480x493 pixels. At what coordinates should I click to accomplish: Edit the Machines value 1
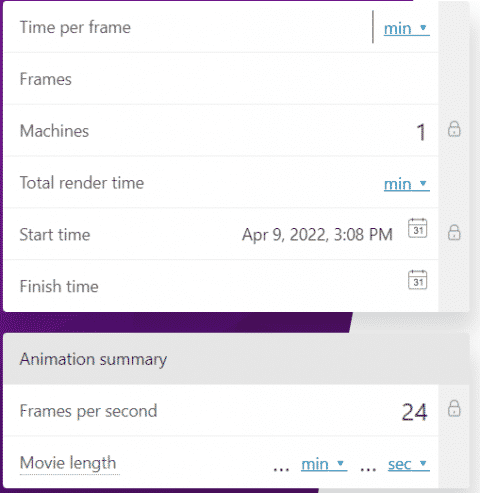click(x=421, y=132)
